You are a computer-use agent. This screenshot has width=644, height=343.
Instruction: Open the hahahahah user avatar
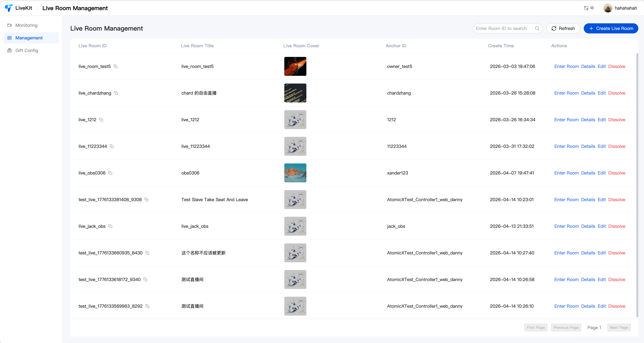[x=608, y=8]
